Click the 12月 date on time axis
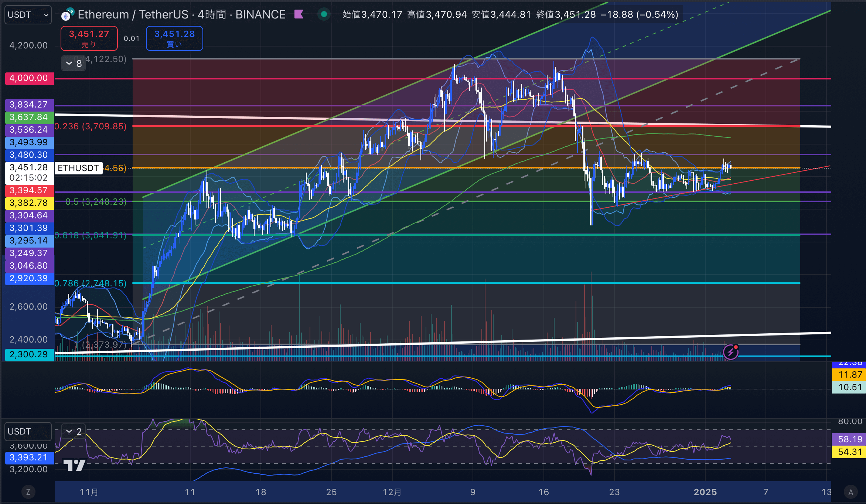Image resolution: width=866 pixels, height=504 pixels. point(392,492)
